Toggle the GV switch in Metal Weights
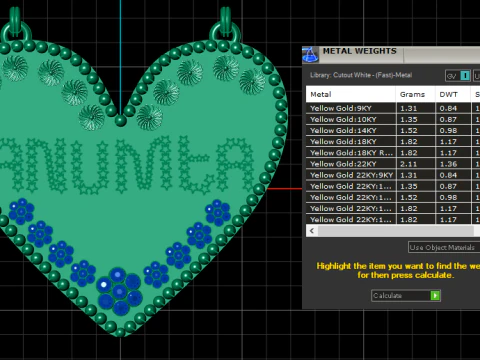Screen dimensions: 480x360 (x=458, y=76)
